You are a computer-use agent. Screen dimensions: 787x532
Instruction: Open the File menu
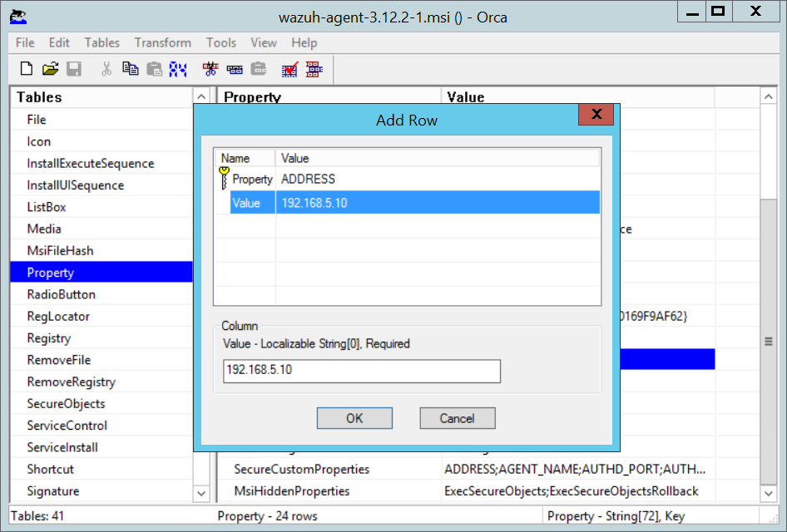tap(25, 42)
